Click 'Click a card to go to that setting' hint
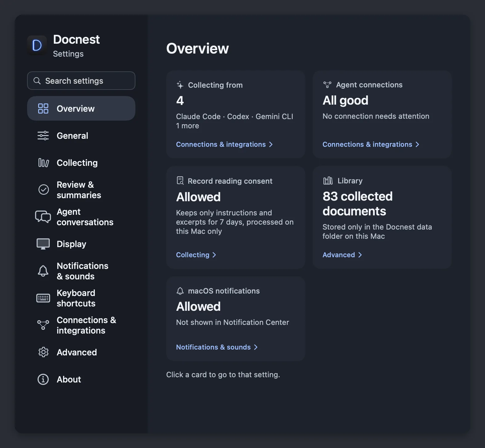This screenshot has height=448, width=485. click(223, 374)
